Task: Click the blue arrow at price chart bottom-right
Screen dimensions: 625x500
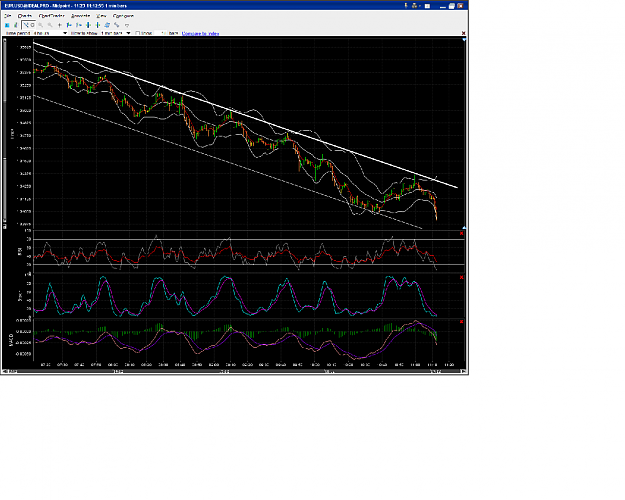Action: click(x=464, y=227)
